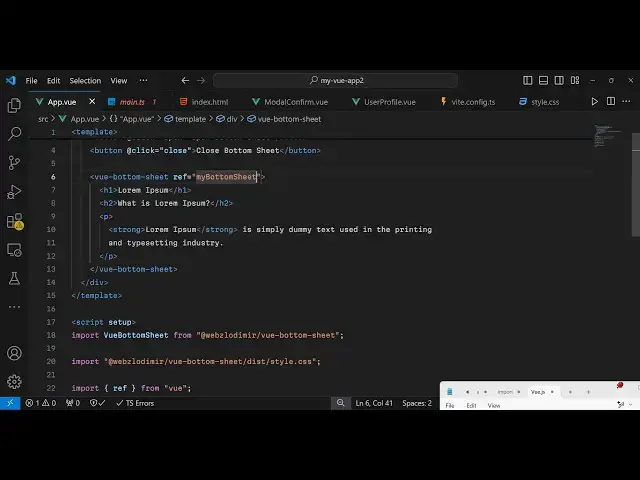Click the shield check status bar item
Viewport: 640px width, 480px height.
97,403
